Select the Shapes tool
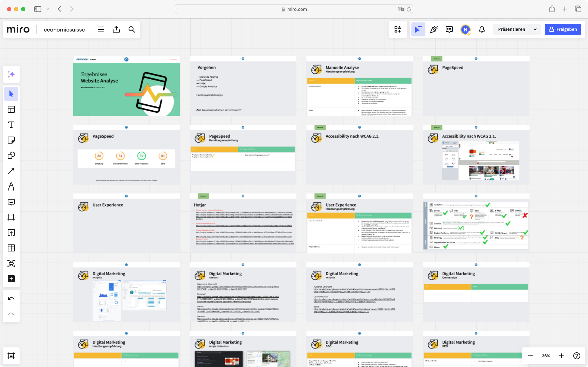Screen dimensions: 588x367 pos(11,155)
